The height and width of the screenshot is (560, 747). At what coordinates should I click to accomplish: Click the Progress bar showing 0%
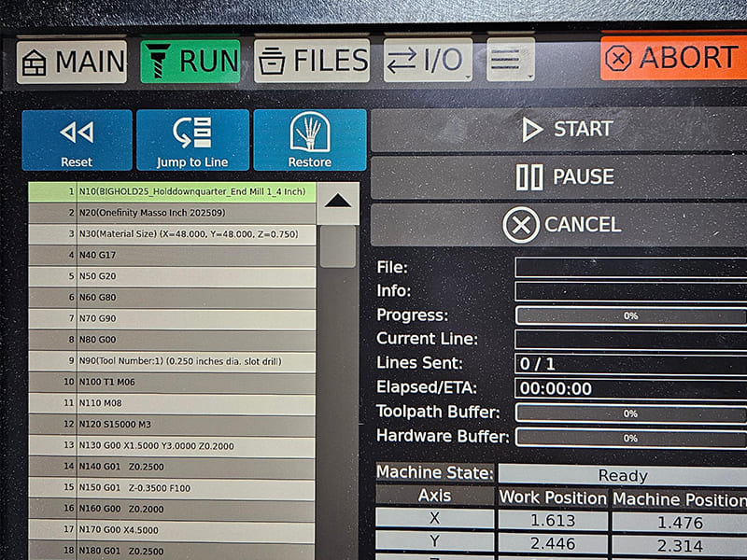631,315
